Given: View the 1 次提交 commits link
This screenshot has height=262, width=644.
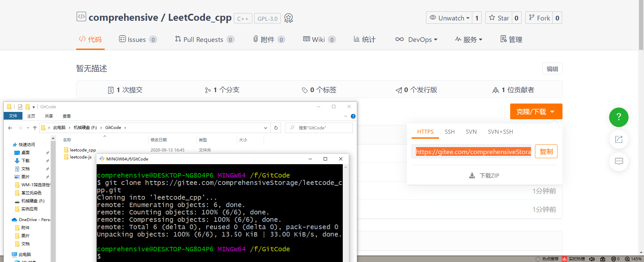Looking at the screenshot, I should [125, 90].
